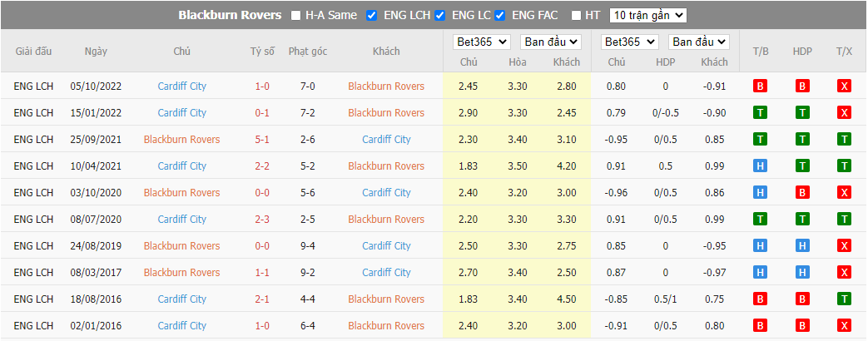Click the blue H badge in the 03/10/2020 row
This screenshot has width=868, height=341.
tap(761, 193)
